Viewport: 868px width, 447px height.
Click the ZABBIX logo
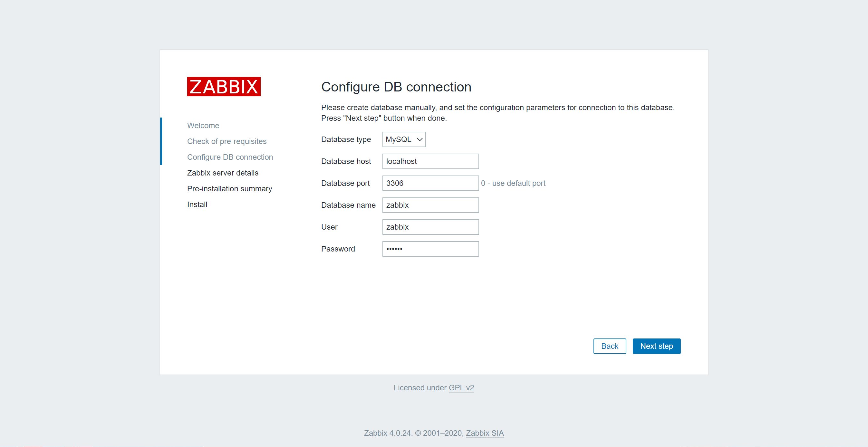[223, 87]
